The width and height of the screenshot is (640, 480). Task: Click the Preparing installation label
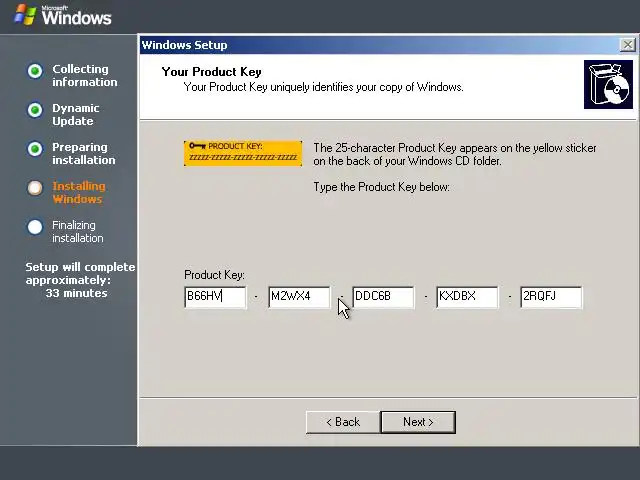84,153
